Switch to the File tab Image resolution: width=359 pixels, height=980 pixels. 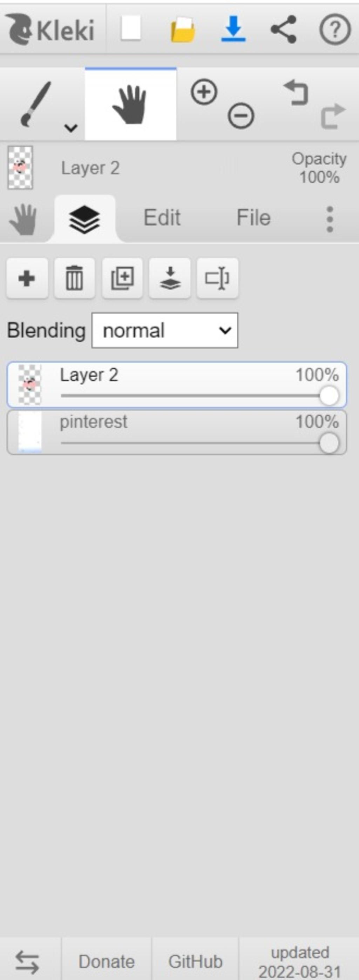[253, 218]
